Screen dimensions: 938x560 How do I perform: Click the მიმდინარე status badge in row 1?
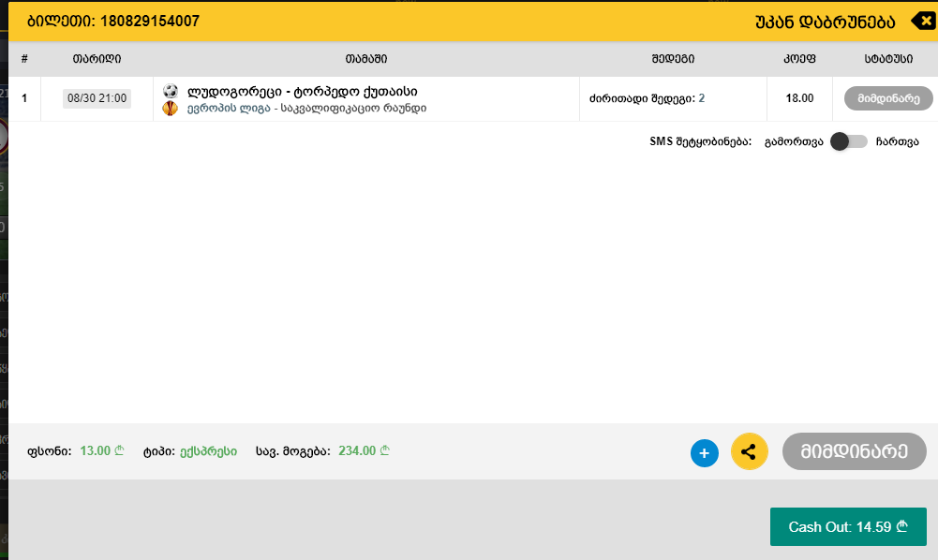888,98
